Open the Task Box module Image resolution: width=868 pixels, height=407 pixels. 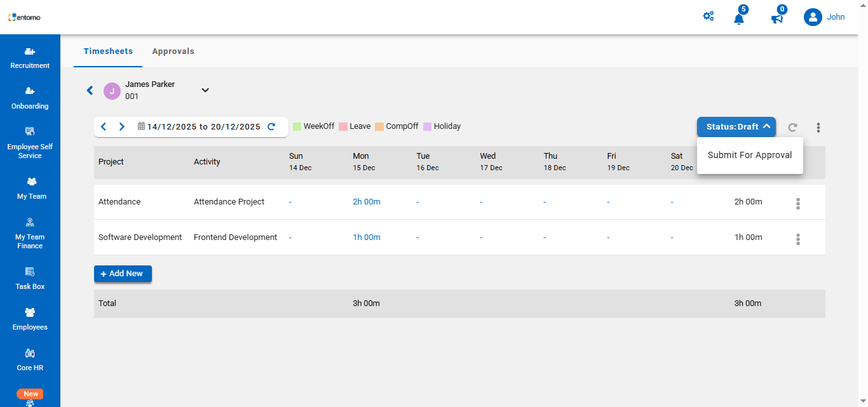pyautogui.click(x=30, y=279)
